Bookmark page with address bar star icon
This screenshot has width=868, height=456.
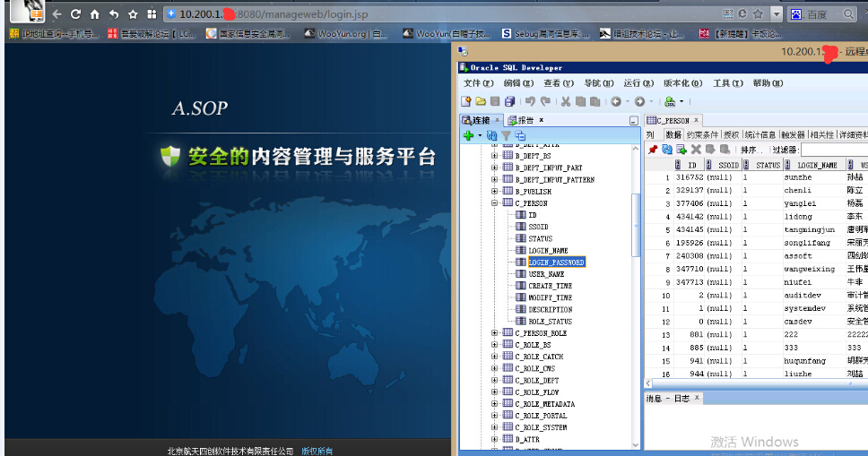point(758,13)
